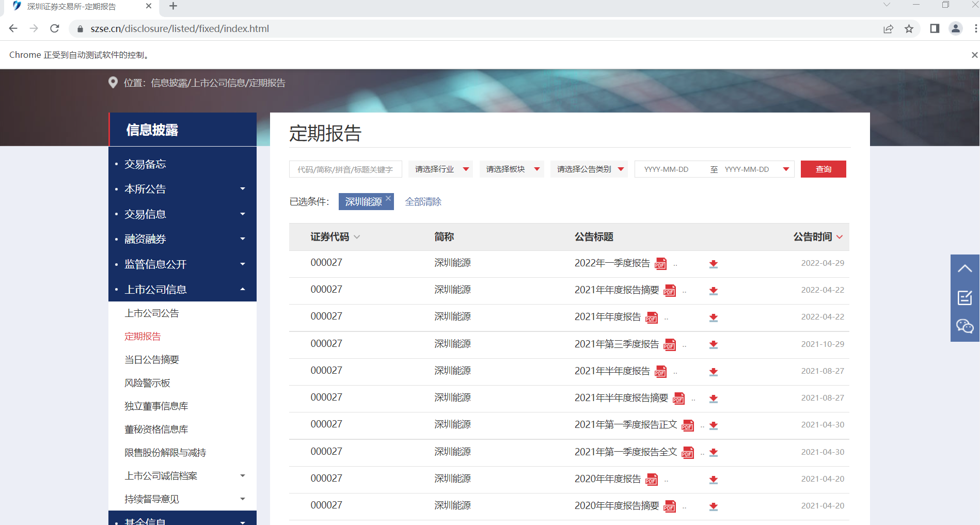
Task: Open 独立董事信息库 page
Action: pos(156,406)
